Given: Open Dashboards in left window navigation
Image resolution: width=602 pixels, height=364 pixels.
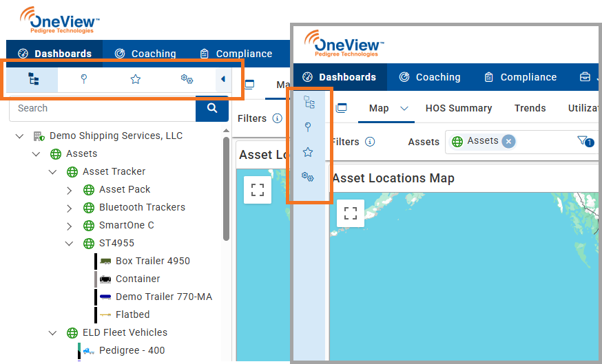Looking at the screenshot, I should [x=55, y=54].
